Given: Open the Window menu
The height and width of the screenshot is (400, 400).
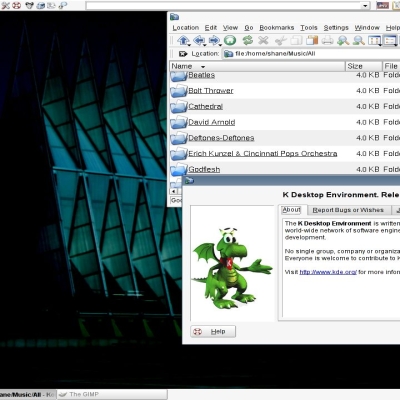Looking at the screenshot, I should point(367,28).
